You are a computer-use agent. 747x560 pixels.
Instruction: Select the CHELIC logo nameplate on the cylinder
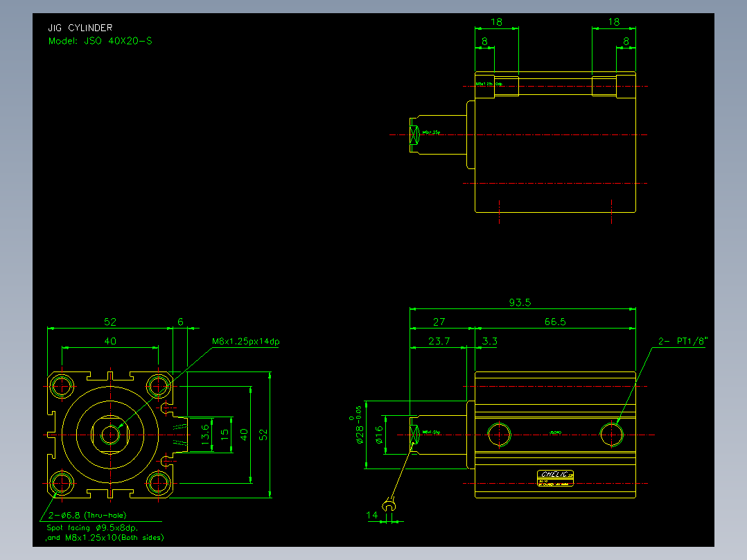[555, 478]
